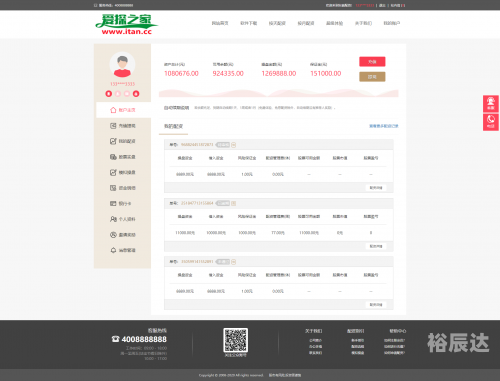Click the 爱探之家 site logo
The width and height of the screenshot is (500, 381).
126,24
